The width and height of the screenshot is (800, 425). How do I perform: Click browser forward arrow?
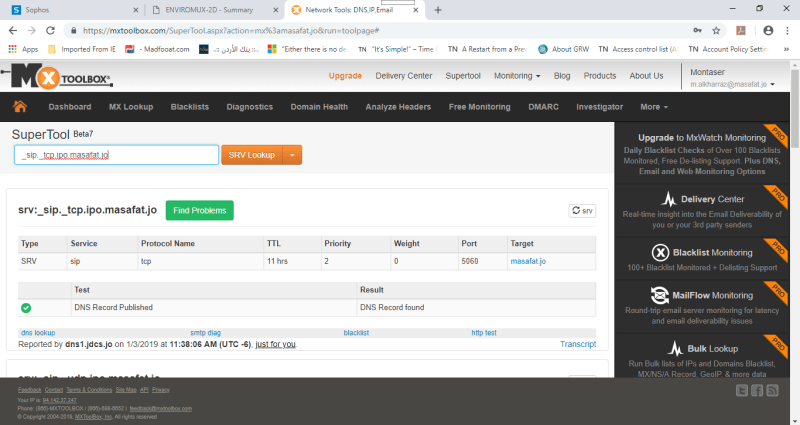pyautogui.click(x=32, y=31)
